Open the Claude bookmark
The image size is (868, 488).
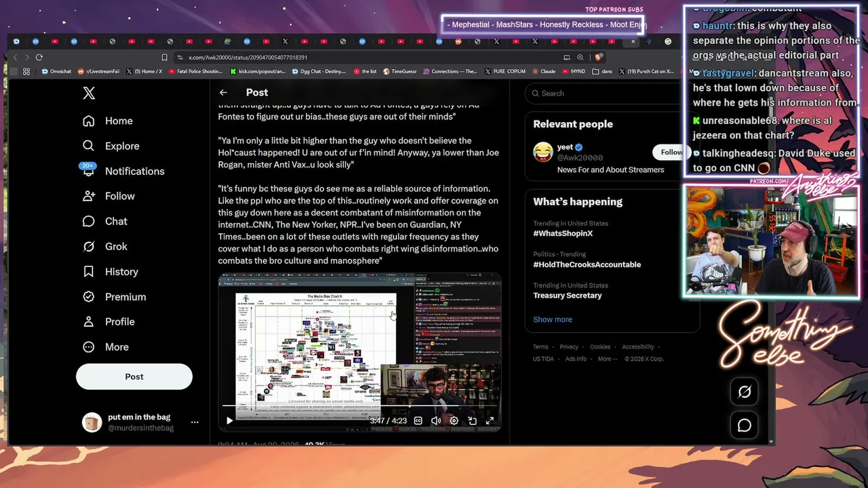544,71
